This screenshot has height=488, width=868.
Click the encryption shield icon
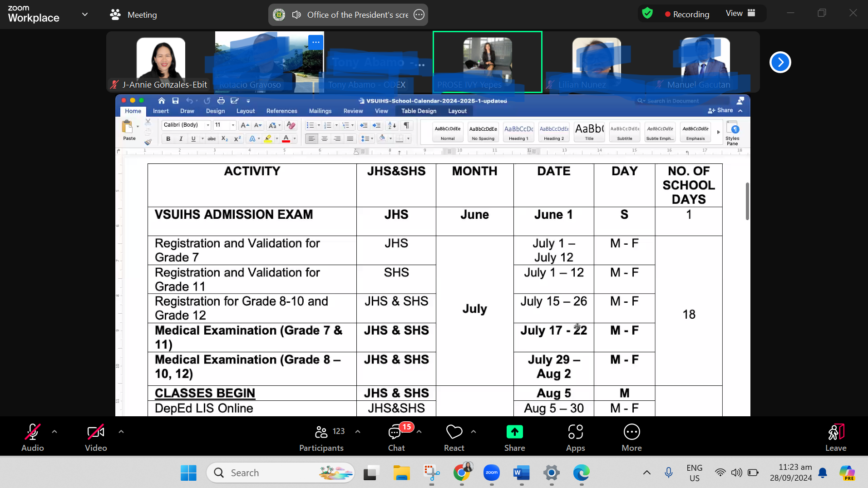647,14
